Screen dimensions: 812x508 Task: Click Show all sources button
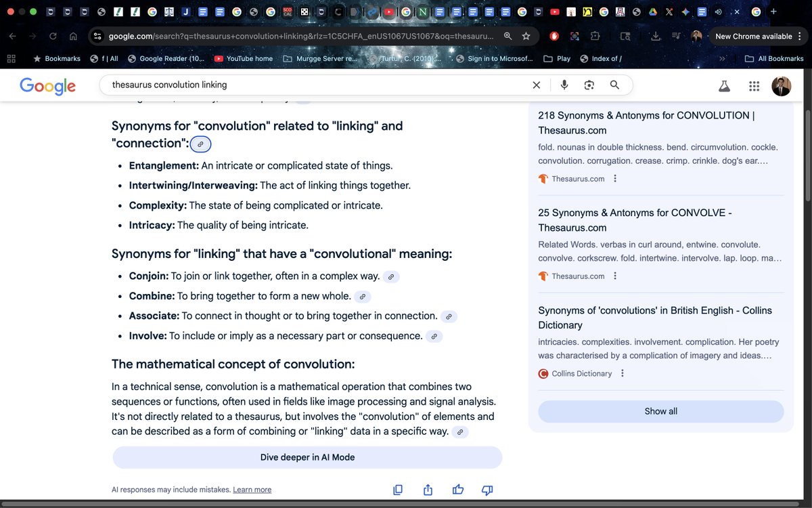click(660, 411)
